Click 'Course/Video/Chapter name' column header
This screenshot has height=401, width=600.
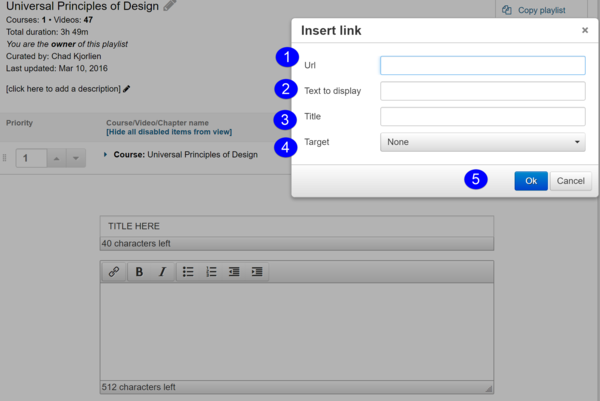pyautogui.click(x=157, y=123)
